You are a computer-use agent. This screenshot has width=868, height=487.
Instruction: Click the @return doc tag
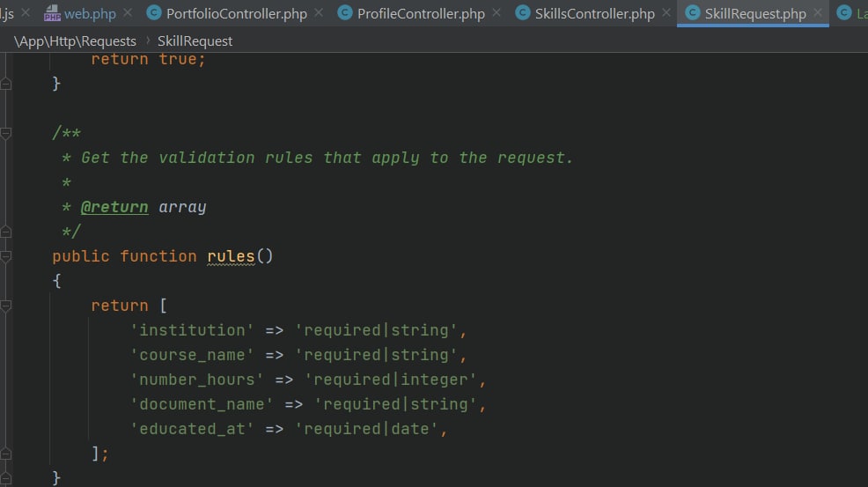(114, 207)
